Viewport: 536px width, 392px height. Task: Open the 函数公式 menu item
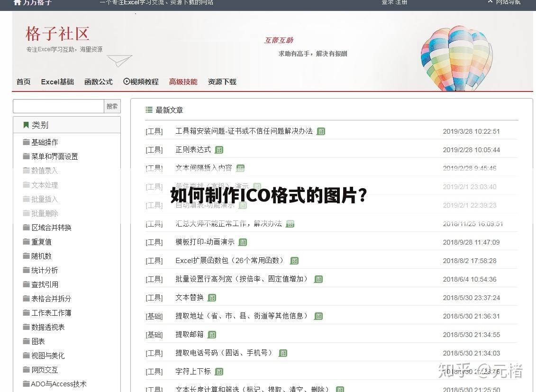pos(98,82)
